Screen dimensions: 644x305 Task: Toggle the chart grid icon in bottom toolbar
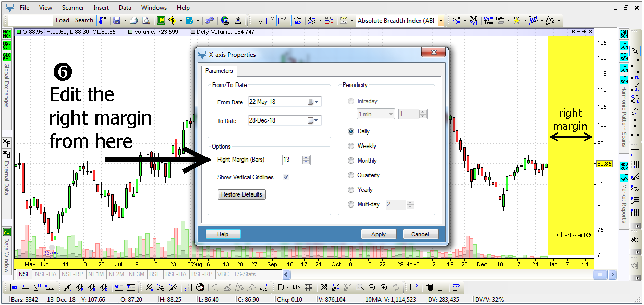(x=309, y=287)
